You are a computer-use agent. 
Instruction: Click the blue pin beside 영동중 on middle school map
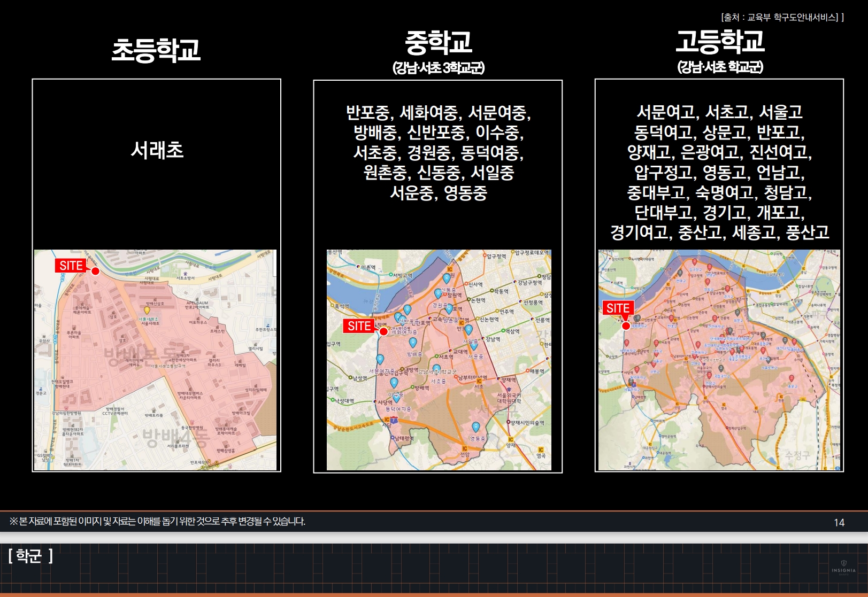tap(476, 427)
